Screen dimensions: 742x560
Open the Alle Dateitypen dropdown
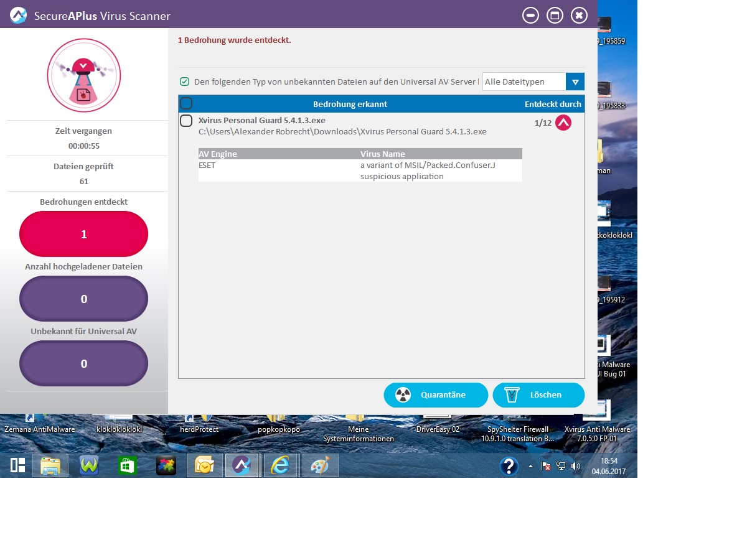[575, 82]
